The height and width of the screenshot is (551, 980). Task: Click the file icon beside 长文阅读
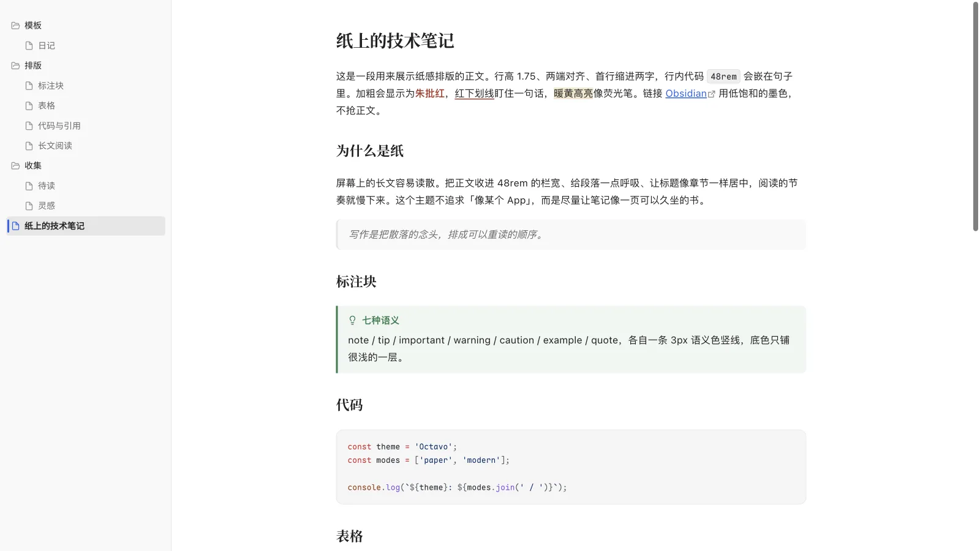[x=29, y=146]
